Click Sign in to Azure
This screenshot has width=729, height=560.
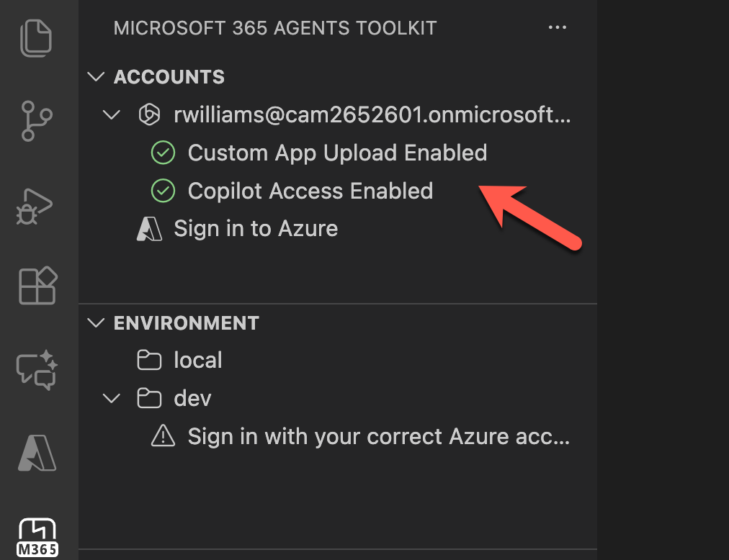point(256,229)
